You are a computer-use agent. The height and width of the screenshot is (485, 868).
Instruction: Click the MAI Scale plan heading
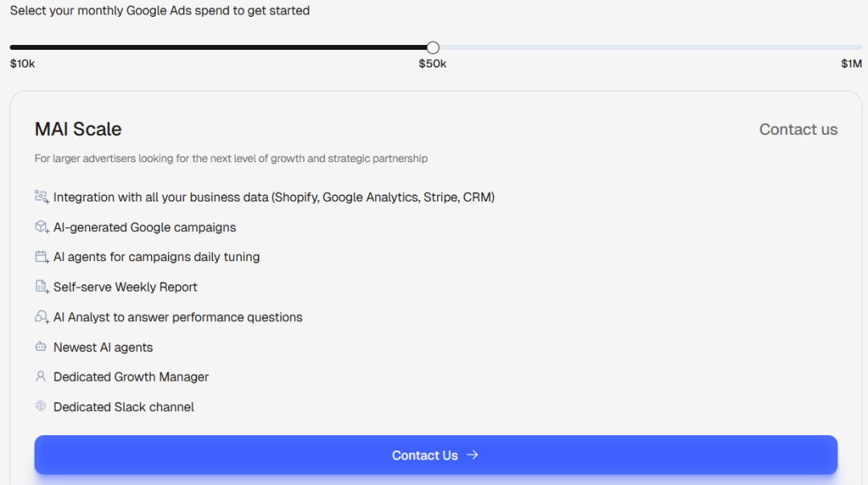pyautogui.click(x=78, y=128)
